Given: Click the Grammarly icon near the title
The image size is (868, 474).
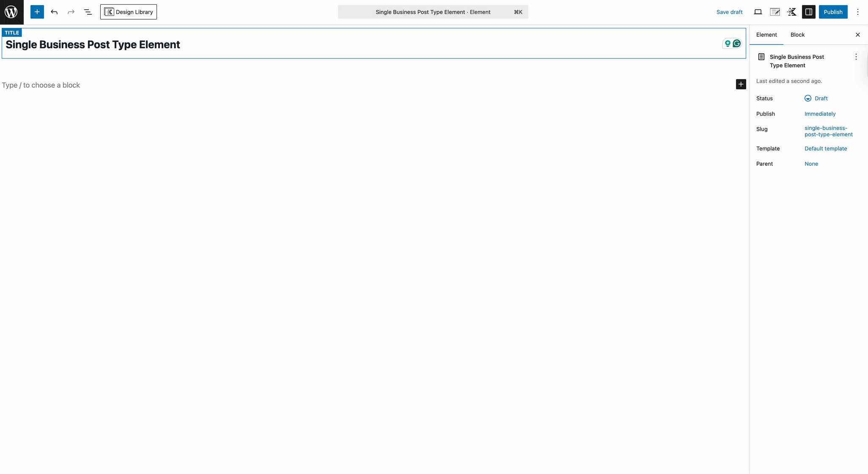Looking at the screenshot, I should pyautogui.click(x=736, y=43).
